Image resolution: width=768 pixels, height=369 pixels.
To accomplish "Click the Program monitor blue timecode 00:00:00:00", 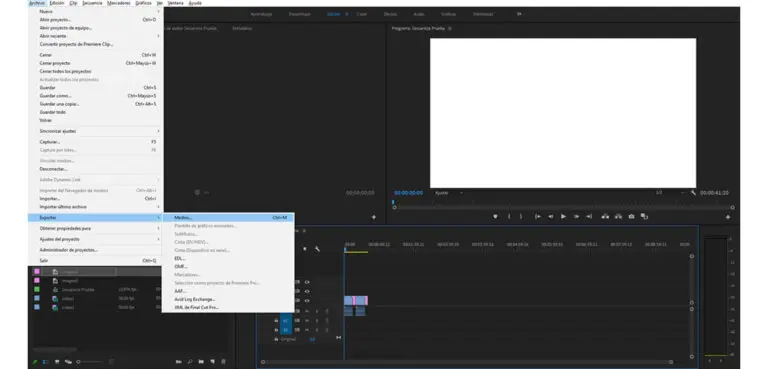I will click(408, 193).
